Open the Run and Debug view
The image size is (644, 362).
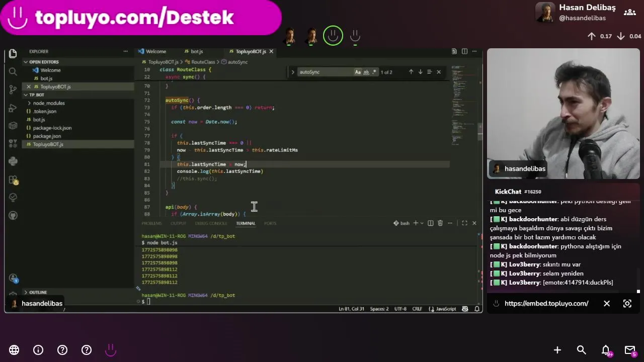13,108
